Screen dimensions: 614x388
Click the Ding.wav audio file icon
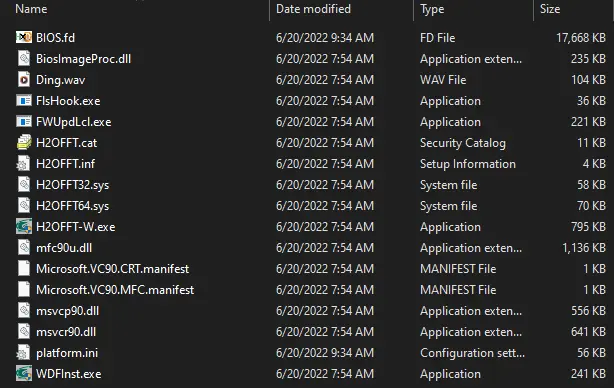click(x=24, y=79)
